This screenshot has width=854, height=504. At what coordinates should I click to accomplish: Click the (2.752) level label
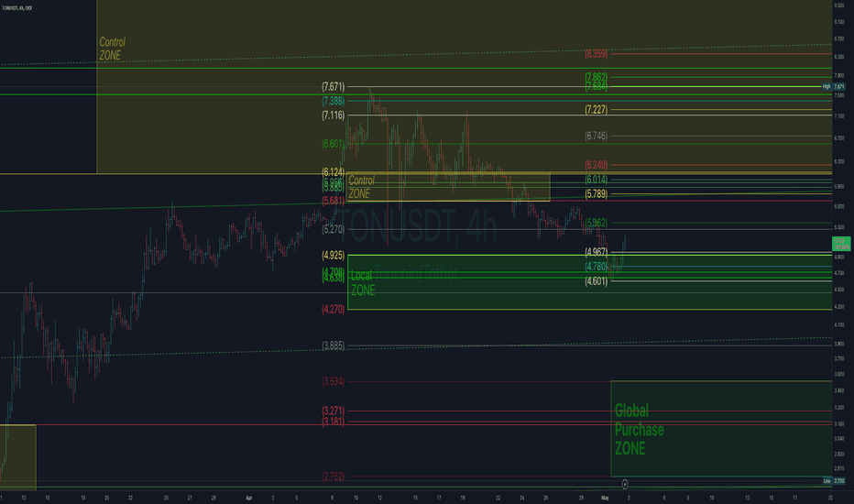coord(333,477)
